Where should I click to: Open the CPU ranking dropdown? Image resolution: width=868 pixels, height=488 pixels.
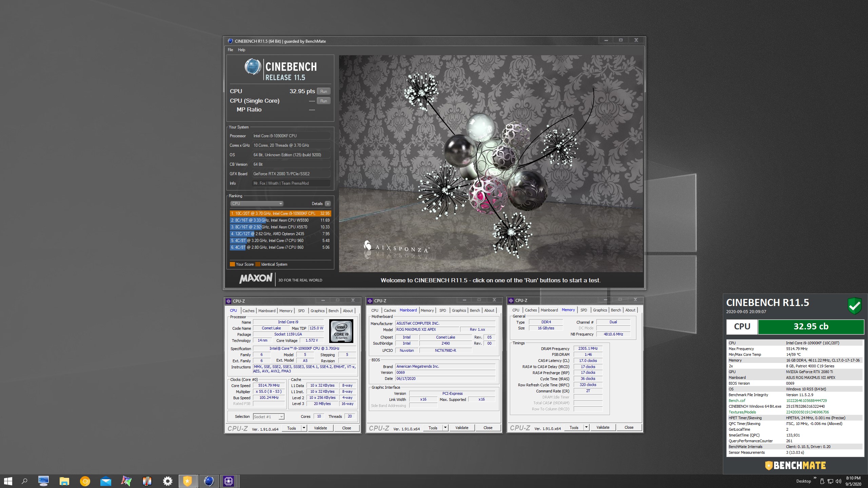pos(257,204)
